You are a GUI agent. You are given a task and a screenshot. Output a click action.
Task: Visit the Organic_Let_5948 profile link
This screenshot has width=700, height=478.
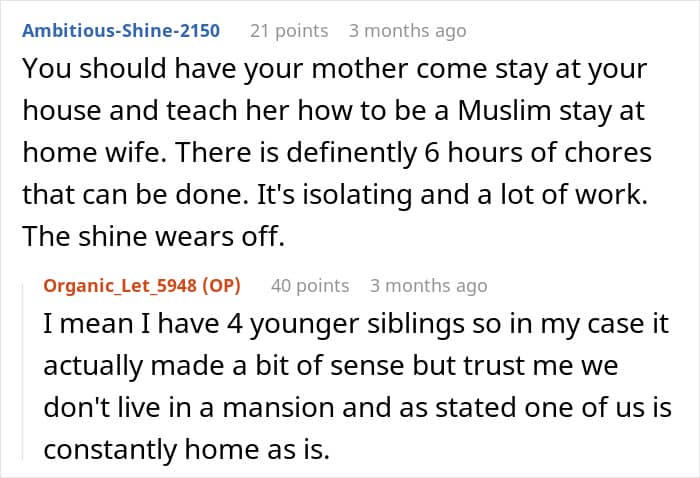[x=121, y=286]
